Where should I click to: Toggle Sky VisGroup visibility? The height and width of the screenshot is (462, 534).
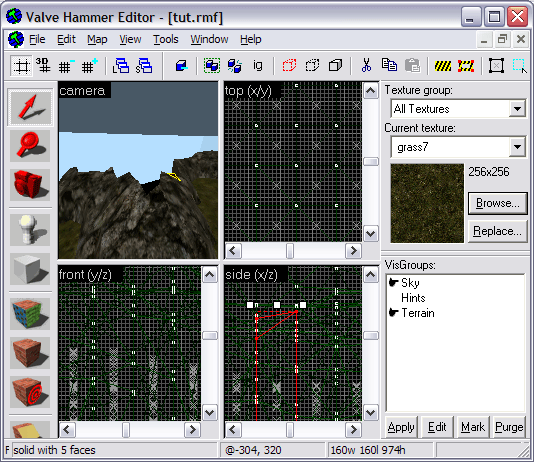pyautogui.click(x=394, y=283)
